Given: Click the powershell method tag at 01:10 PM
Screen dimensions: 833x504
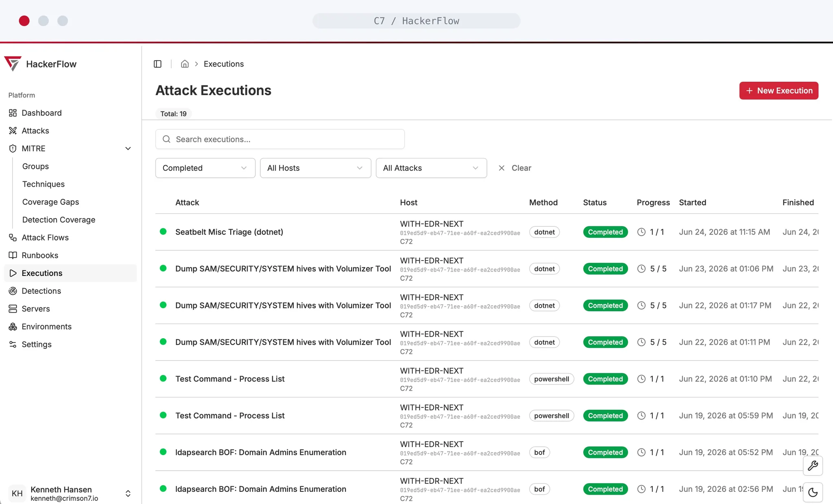Looking at the screenshot, I should click(x=552, y=379).
